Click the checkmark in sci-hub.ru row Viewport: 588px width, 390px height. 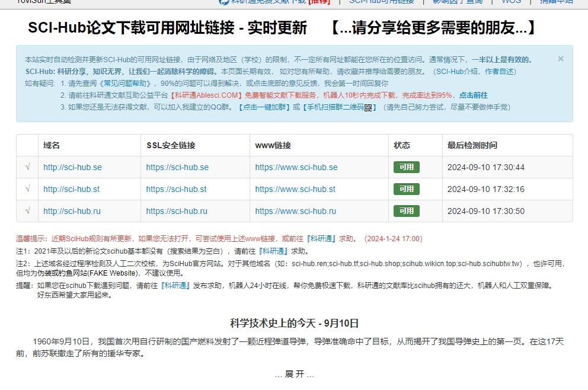(27, 211)
